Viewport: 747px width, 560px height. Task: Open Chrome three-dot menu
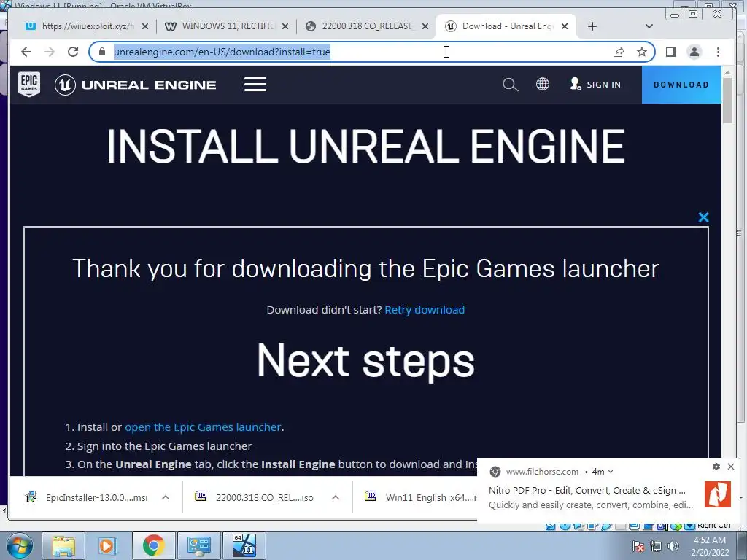pos(718,52)
